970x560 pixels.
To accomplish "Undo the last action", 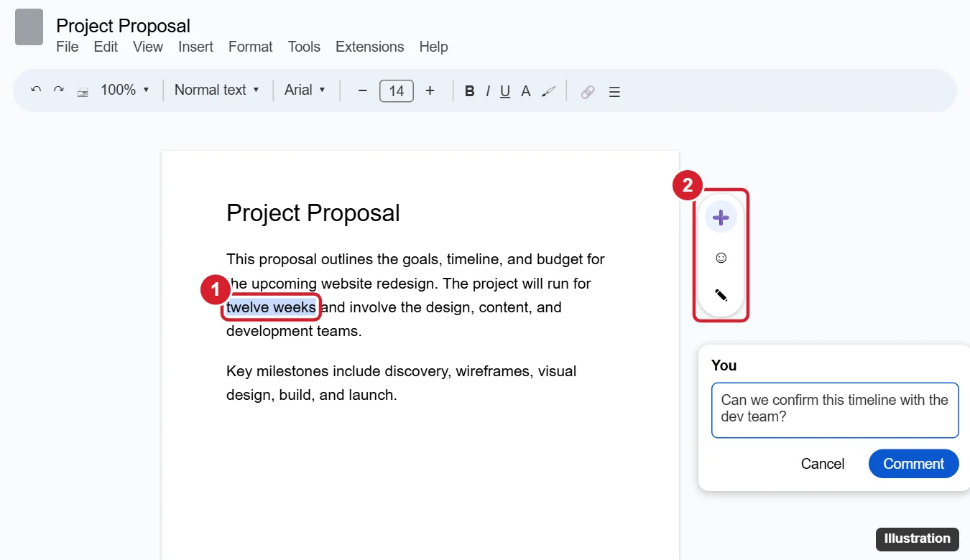I will 36,90.
